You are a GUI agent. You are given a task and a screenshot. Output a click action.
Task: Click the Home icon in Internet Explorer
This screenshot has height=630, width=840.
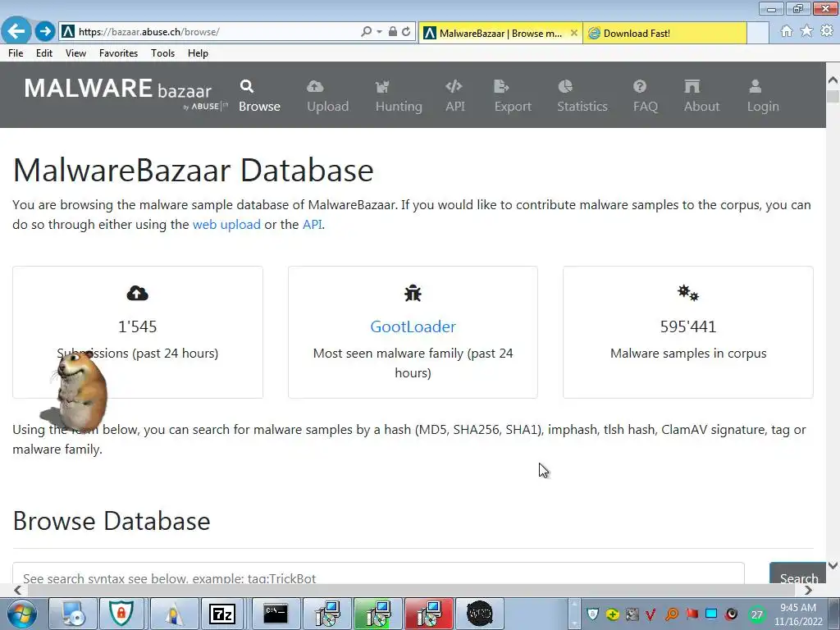(x=787, y=31)
